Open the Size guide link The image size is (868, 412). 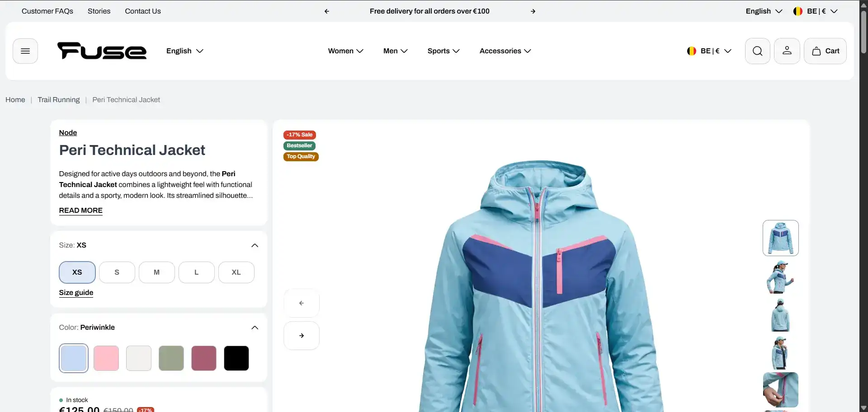76,293
